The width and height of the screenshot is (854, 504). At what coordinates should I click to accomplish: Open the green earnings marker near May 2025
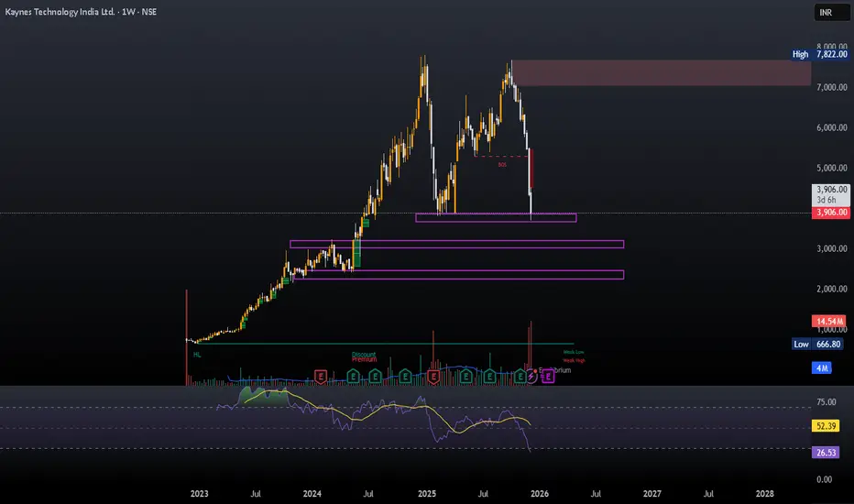point(465,377)
